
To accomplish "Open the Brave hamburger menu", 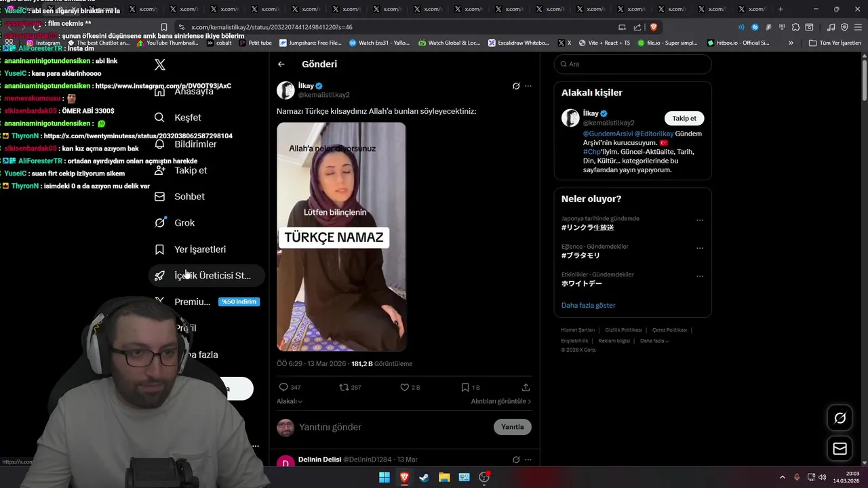I will click(858, 27).
